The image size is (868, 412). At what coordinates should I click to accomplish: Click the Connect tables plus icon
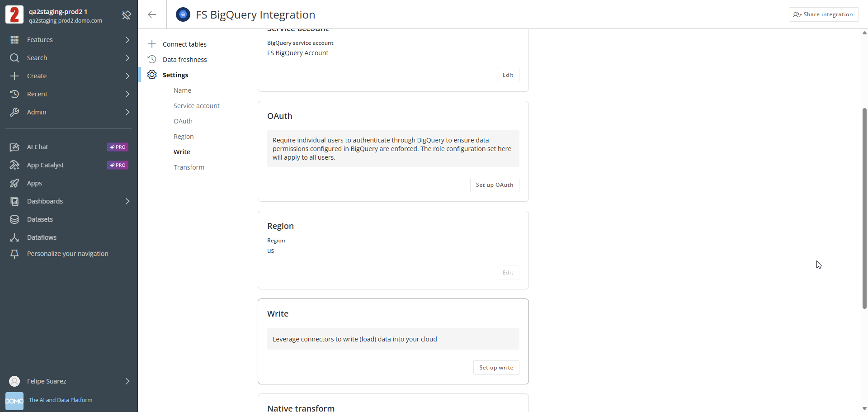click(x=152, y=44)
